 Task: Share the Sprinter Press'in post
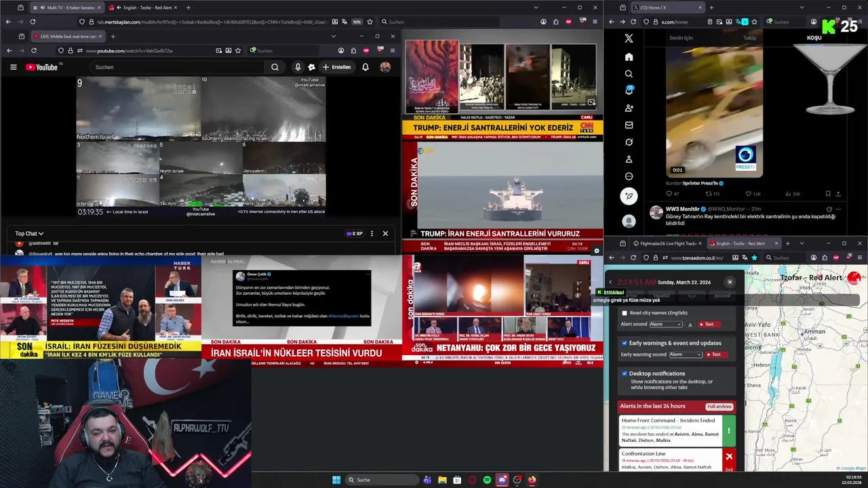point(840,194)
